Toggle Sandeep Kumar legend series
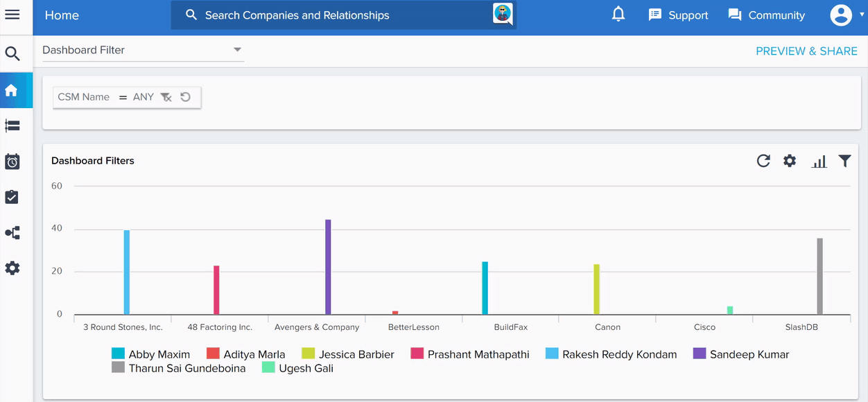Viewport: 868px width, 402px height. [741, 354]
